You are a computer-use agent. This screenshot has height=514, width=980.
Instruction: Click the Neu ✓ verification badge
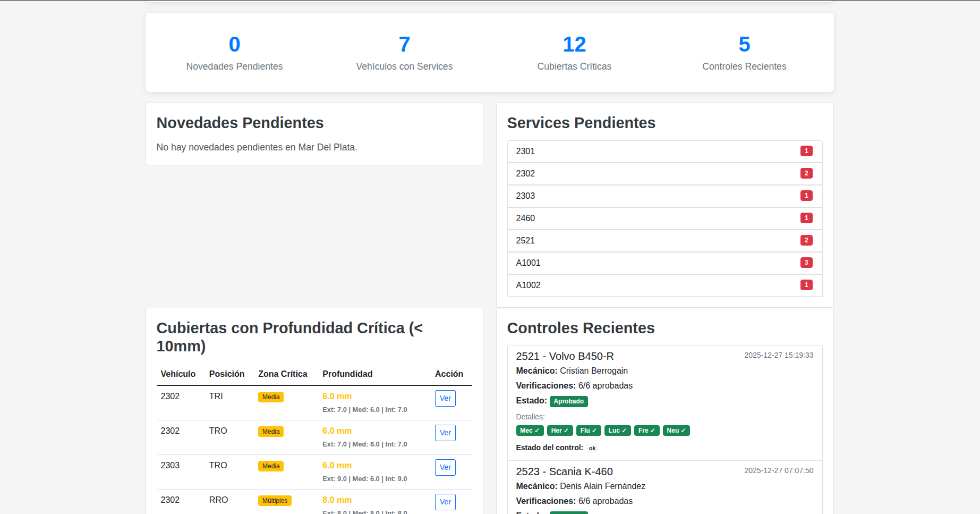coord(676,431)
